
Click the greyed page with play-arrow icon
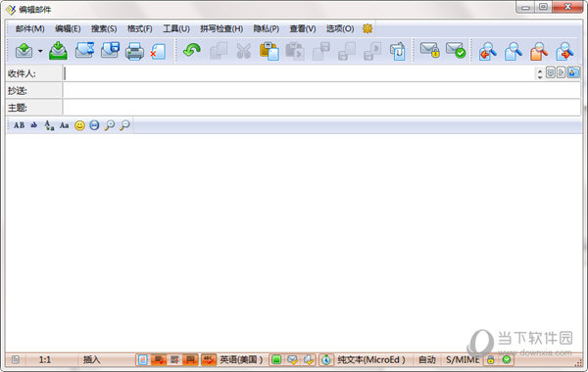click(372, 51)
